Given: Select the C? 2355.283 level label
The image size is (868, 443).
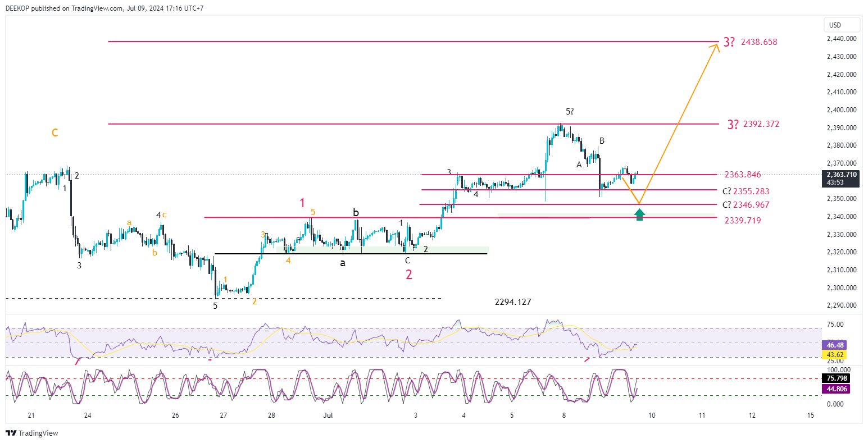Looking at the screenshot, I should click(746, 191).
